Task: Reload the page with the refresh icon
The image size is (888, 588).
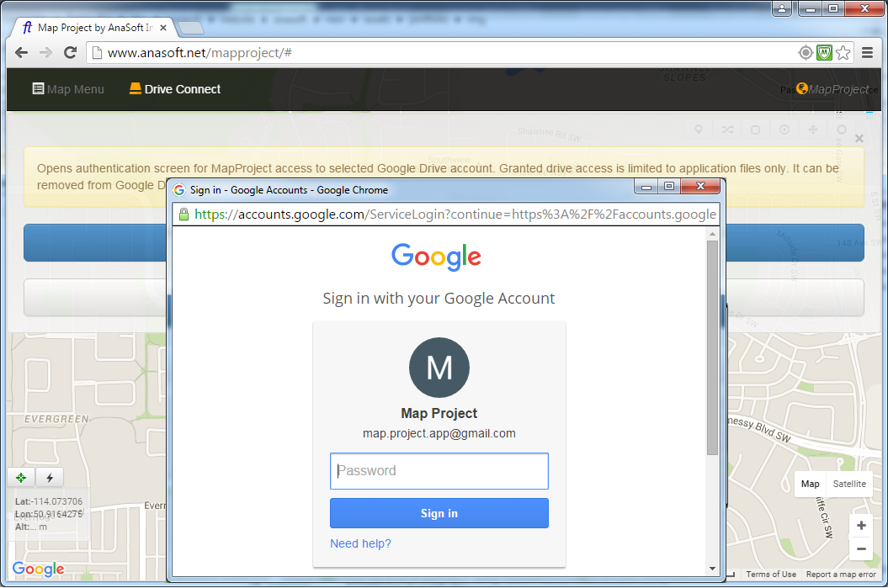Action: tap(70, 53)
